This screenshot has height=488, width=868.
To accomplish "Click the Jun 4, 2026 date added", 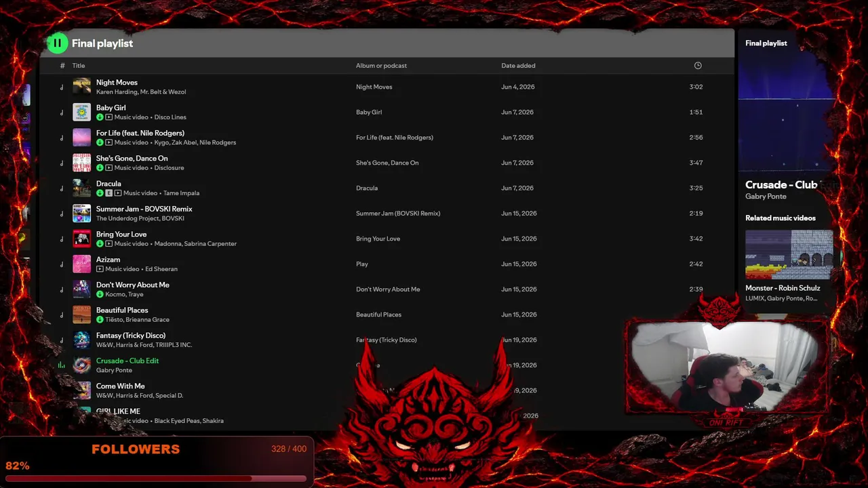I will click(518, 87).
